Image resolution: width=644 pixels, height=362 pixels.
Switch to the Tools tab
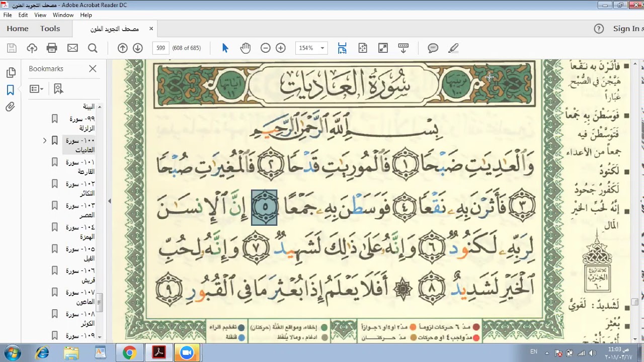click(50, 29)
